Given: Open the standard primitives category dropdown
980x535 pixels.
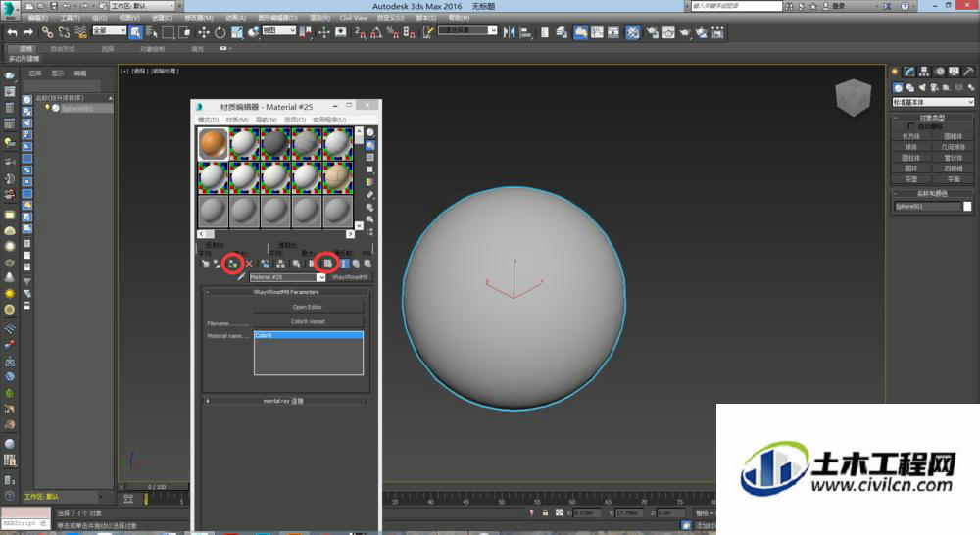Looking at the screenshot, I should point(933,102).
